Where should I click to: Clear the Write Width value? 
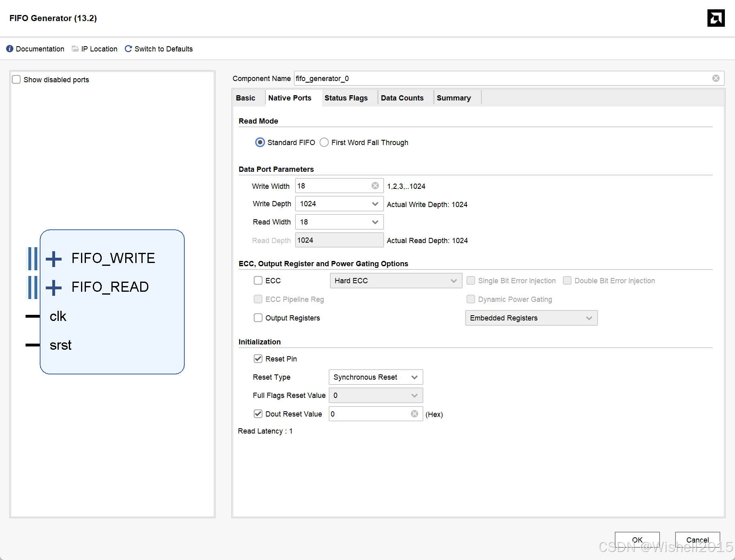click(375, 186)
